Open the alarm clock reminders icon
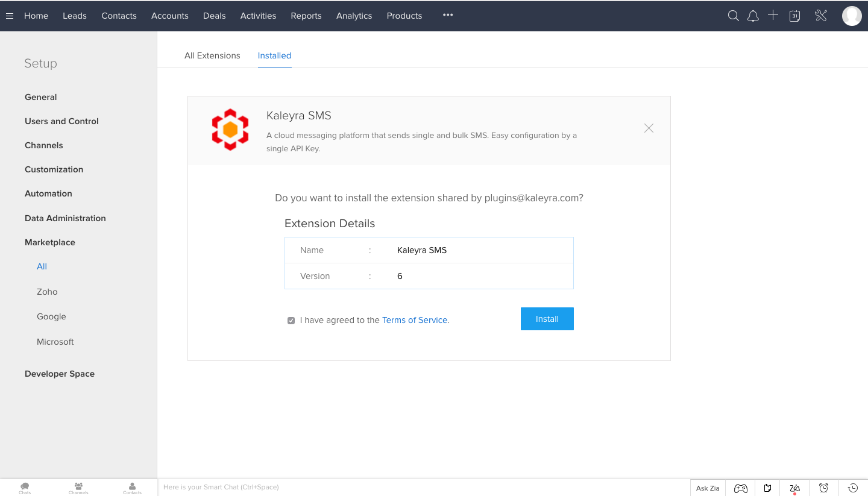 point(823,488)
